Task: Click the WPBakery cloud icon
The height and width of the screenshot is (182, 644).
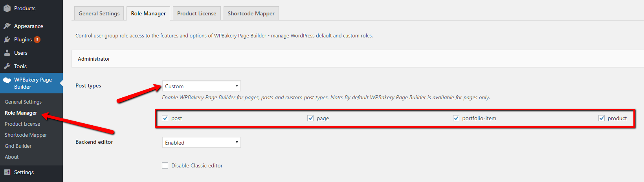Action: point(7,80)
